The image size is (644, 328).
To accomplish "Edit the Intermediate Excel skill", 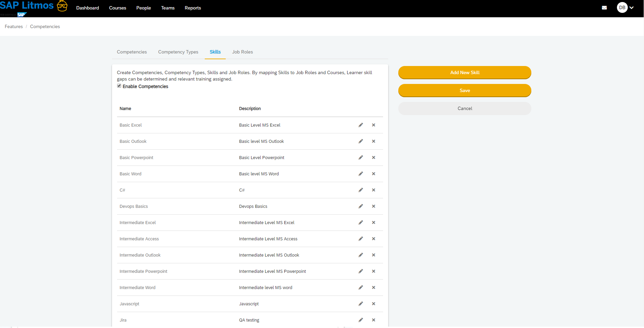I will [361, 222].
